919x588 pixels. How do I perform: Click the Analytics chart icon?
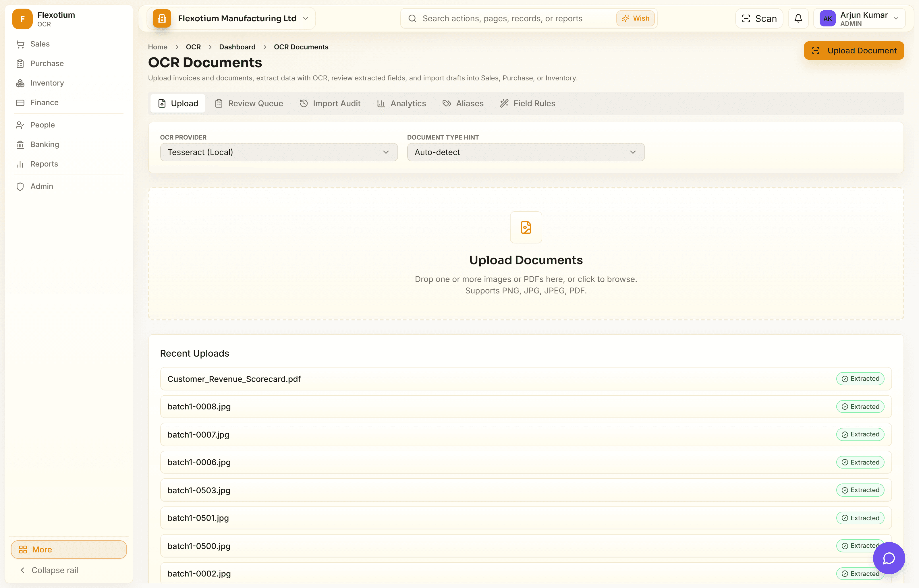(381, 103)
